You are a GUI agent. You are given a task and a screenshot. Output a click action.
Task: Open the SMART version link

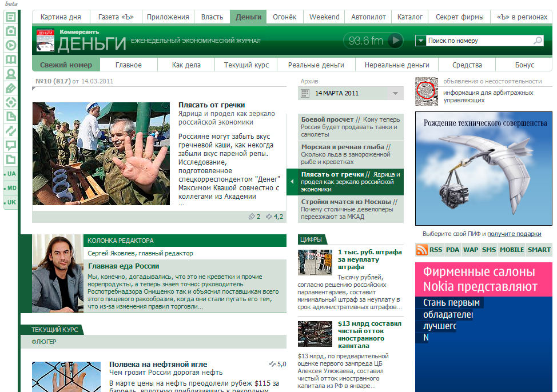539,250
